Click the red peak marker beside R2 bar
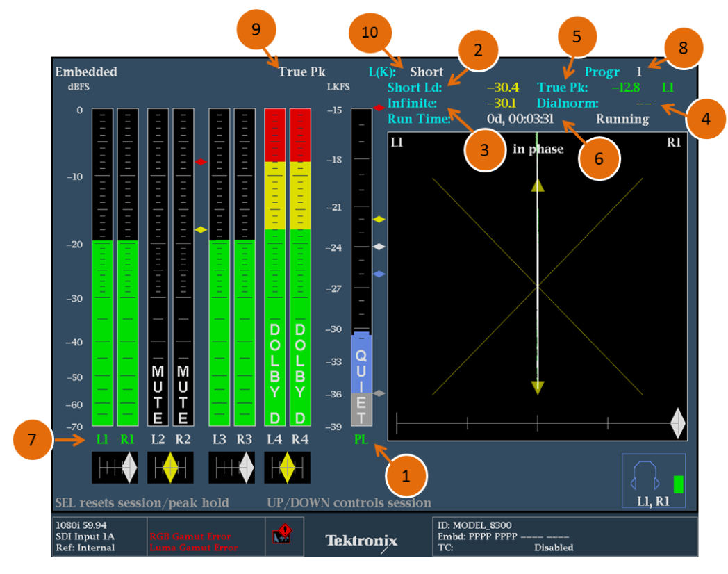Image resolution: width=728 pixels, height=574 pixels. [x=201, y=162]
